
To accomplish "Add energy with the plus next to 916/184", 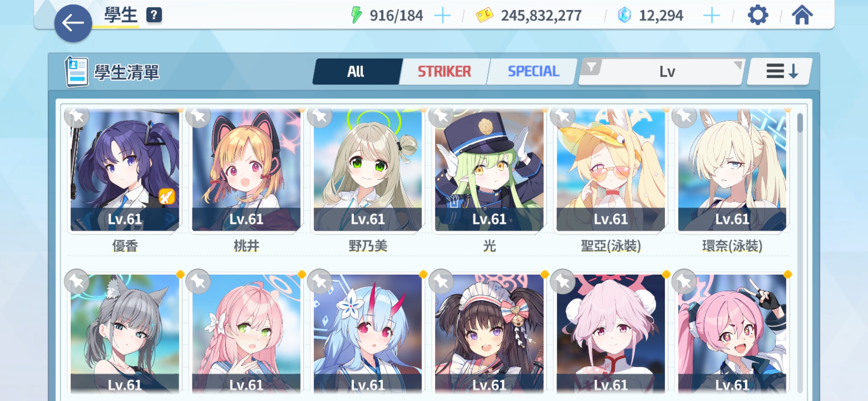I will (442, 16).
